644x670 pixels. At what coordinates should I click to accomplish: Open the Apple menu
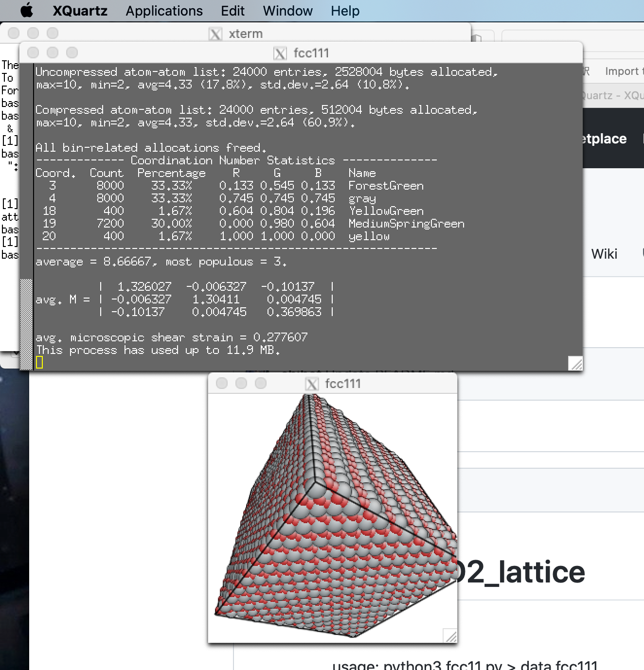tap(27, 11)
